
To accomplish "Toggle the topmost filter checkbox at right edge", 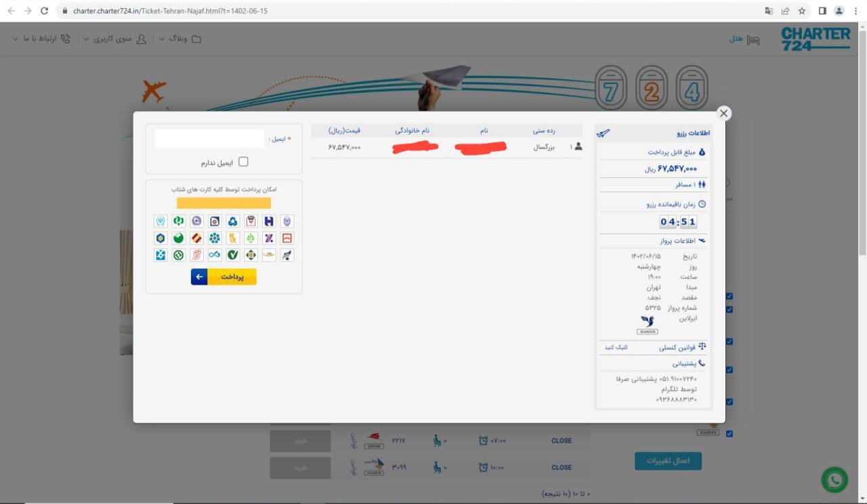I will (729, 296).
